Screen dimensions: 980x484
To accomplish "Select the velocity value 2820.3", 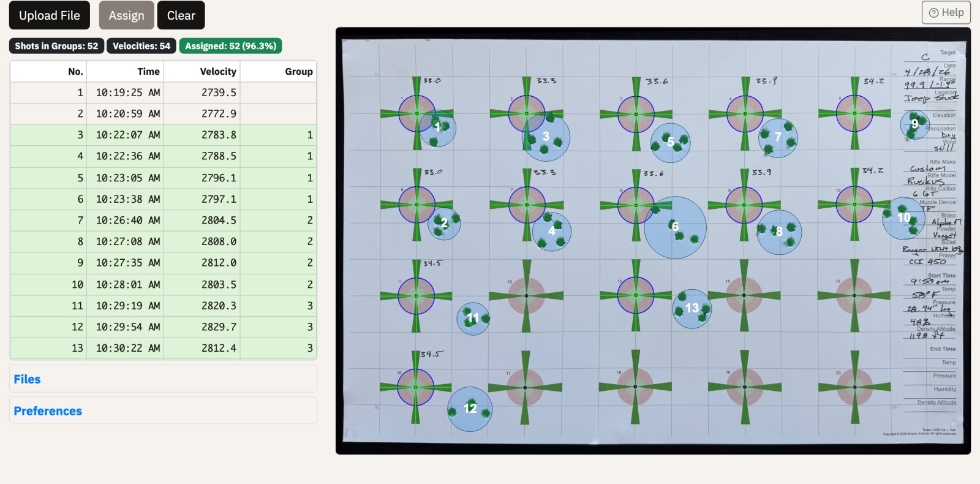I will click(x=202, y=306).
